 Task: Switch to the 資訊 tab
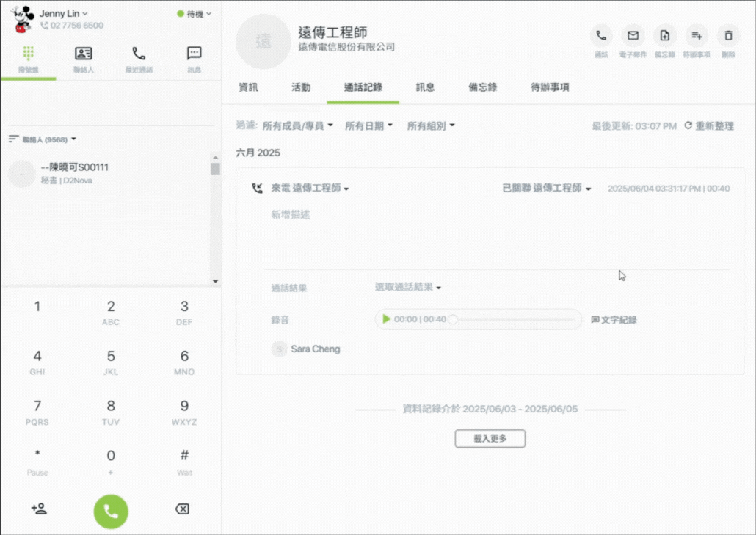[x=248, y=87]
